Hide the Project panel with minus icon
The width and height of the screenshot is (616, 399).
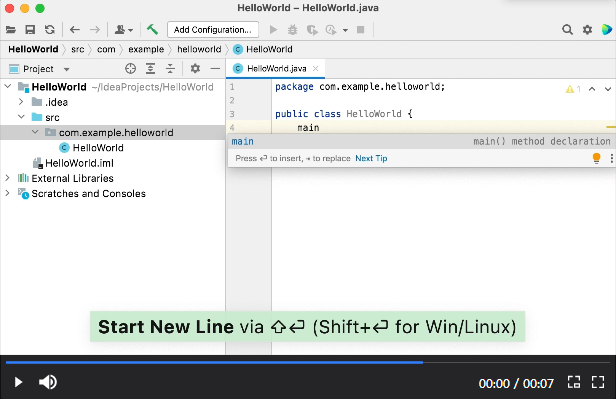pos(215,69)
